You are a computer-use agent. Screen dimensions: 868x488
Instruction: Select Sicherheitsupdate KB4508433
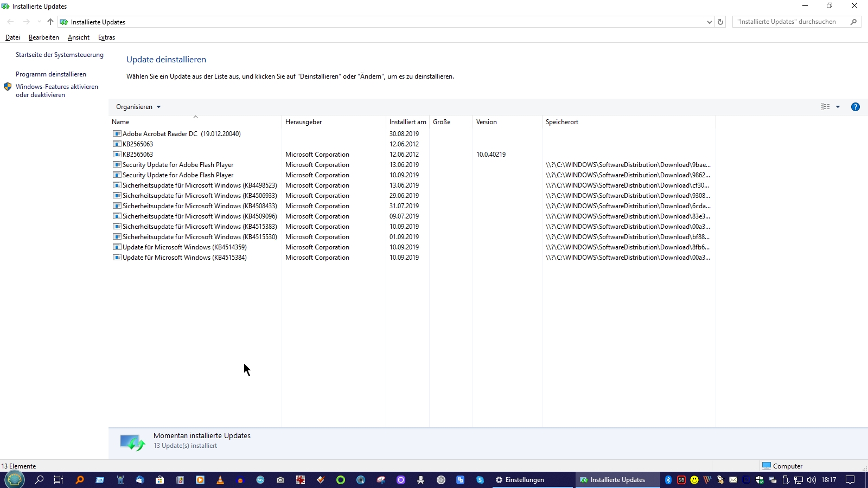point(412,206)
